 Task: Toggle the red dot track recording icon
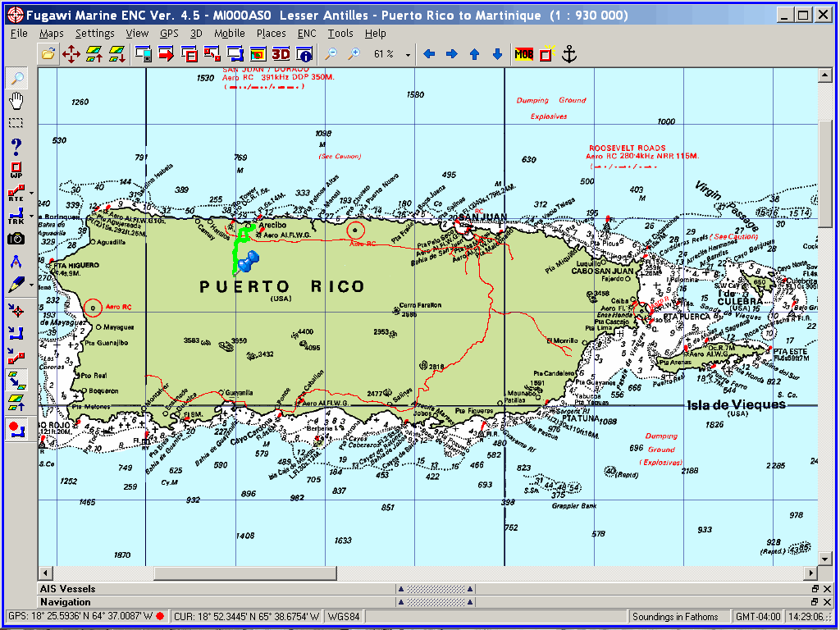pos(18,430)
